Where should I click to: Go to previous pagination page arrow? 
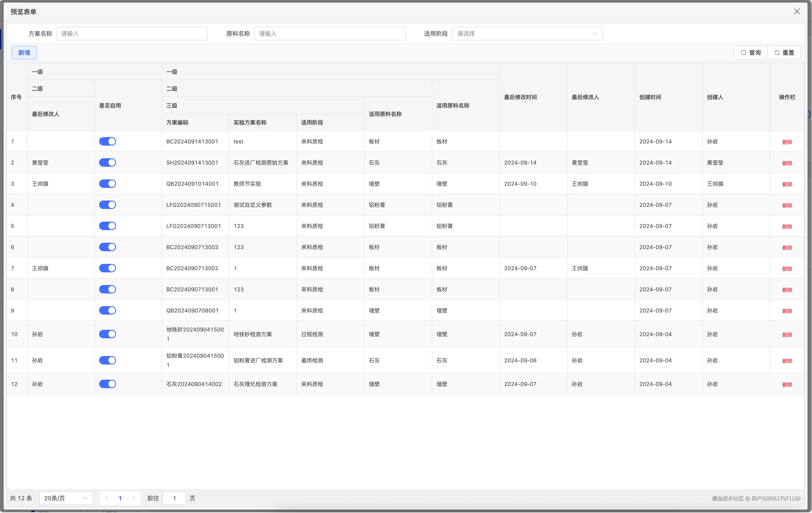[107, 498]
